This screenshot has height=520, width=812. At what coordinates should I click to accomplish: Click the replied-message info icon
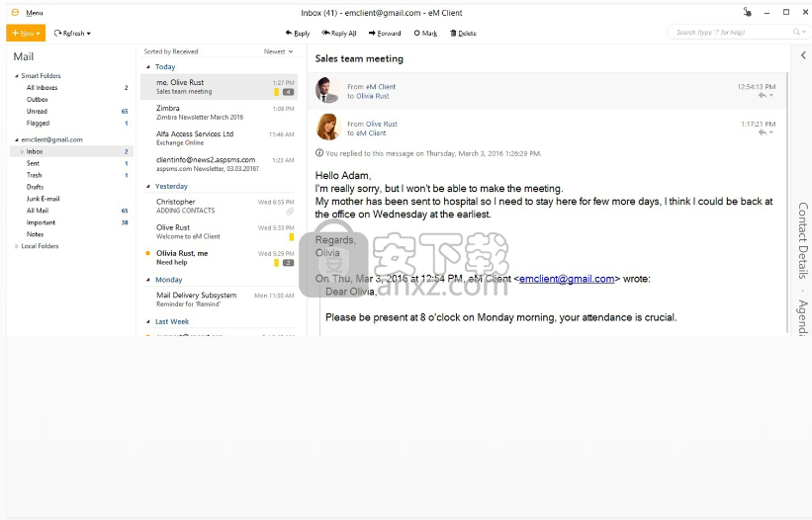click(319, 153)
